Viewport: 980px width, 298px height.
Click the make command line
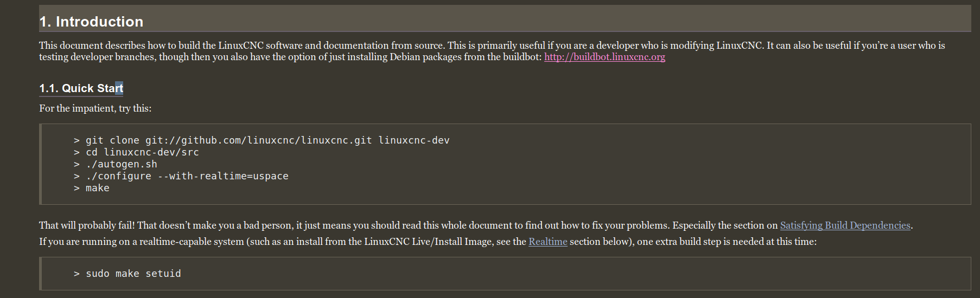pos(92,188)
